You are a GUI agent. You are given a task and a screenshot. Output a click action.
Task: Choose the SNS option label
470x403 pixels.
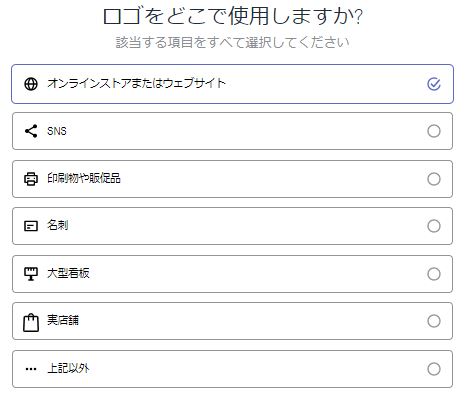click(57, 131)
